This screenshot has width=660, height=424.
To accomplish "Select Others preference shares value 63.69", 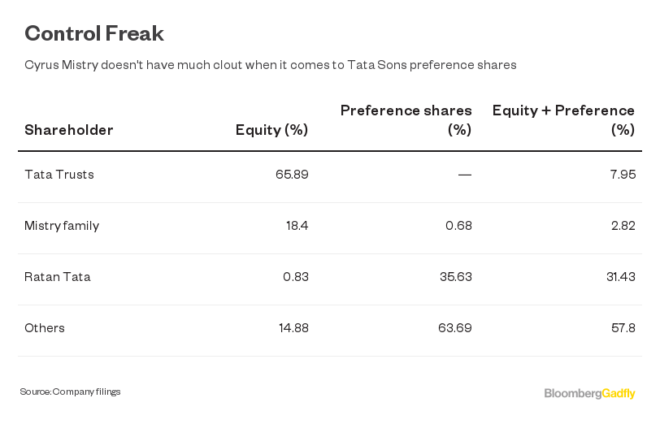I will point(456,328).
